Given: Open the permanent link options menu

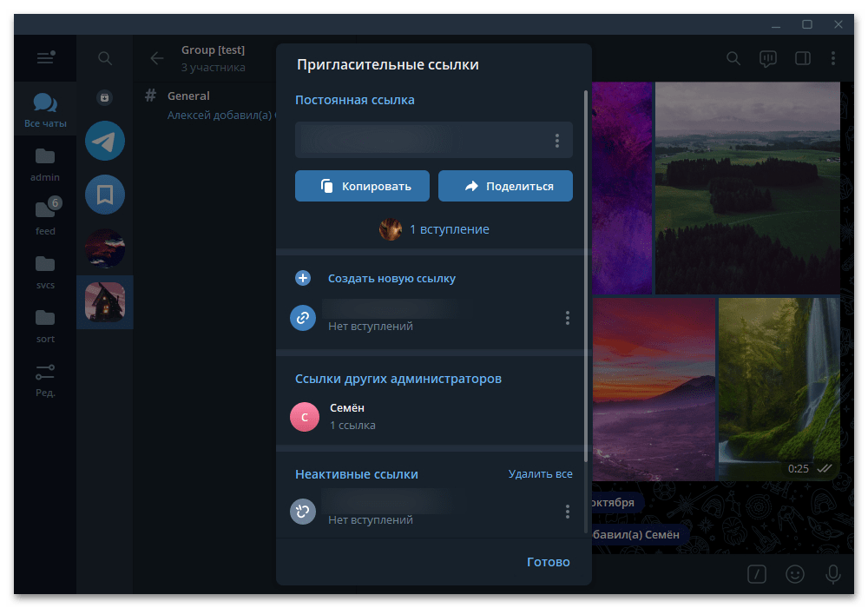Looking at the screenshot, I should pyautogui.click(x=557, y=141).
